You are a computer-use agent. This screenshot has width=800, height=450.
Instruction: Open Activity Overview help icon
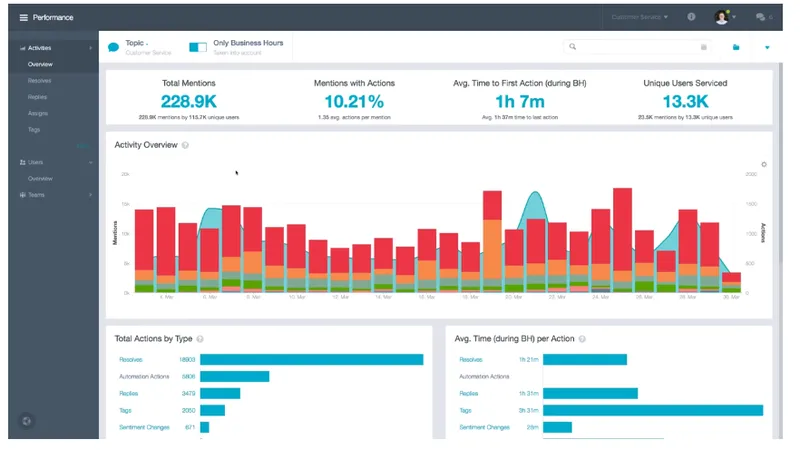coord(185,145)
